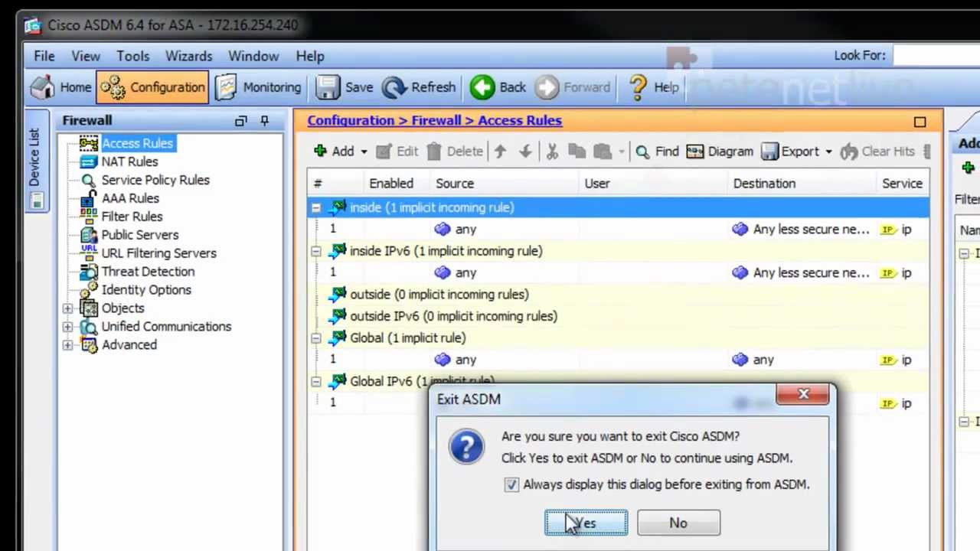Close the Exit ASDM dialog

pyautogui.click(x=803, y=394)
